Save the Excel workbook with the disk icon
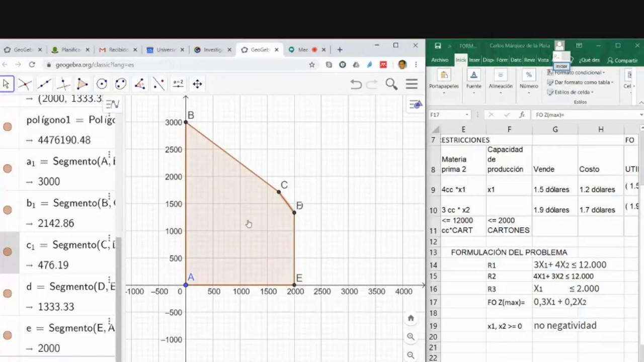The image size is (644, 362). 438,46
